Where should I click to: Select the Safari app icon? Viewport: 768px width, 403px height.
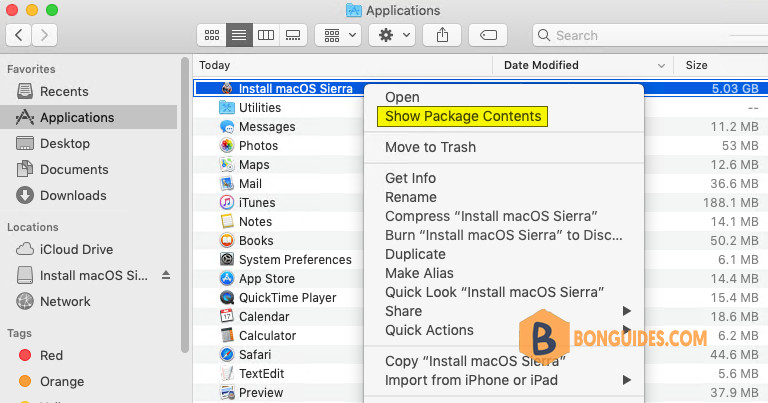tap(227, 355)
